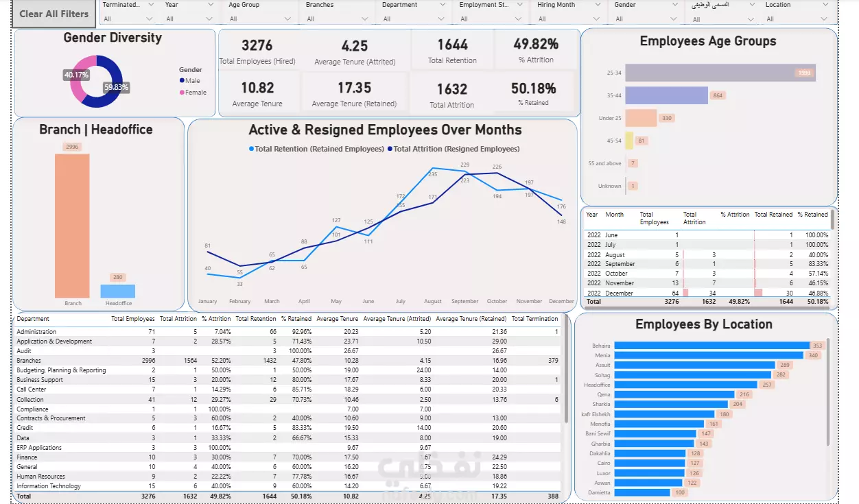Click the vertical scrollbar of the department table

pos(565,369)
